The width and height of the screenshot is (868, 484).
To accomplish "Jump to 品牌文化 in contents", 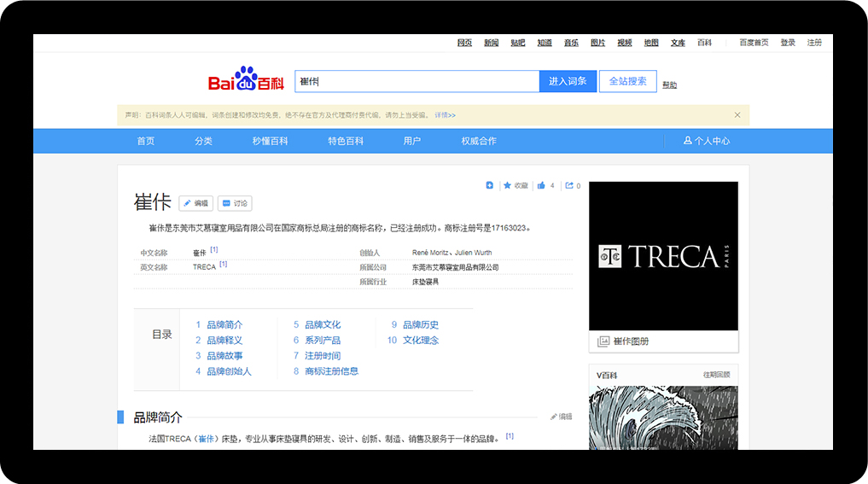I will [323, 324].
